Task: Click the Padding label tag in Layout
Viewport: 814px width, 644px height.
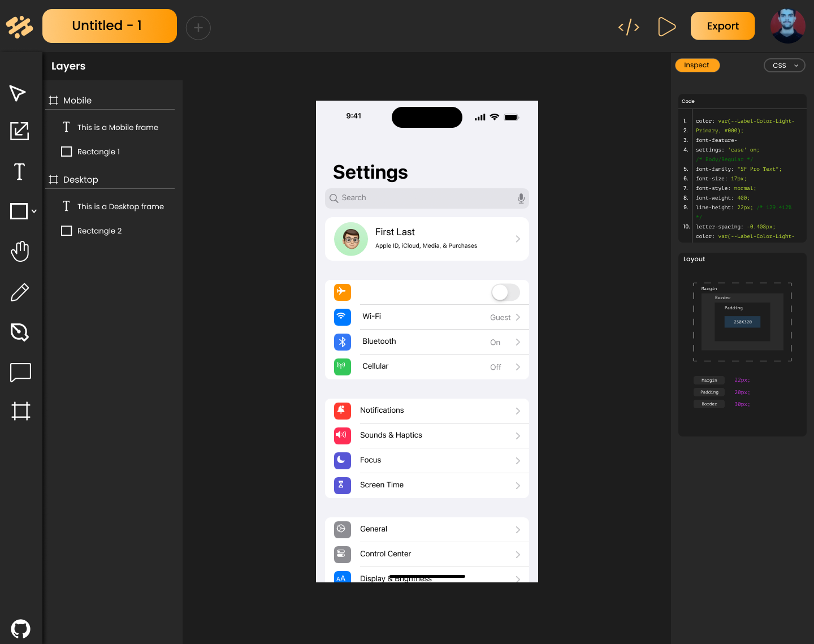Action: [709, 392]
